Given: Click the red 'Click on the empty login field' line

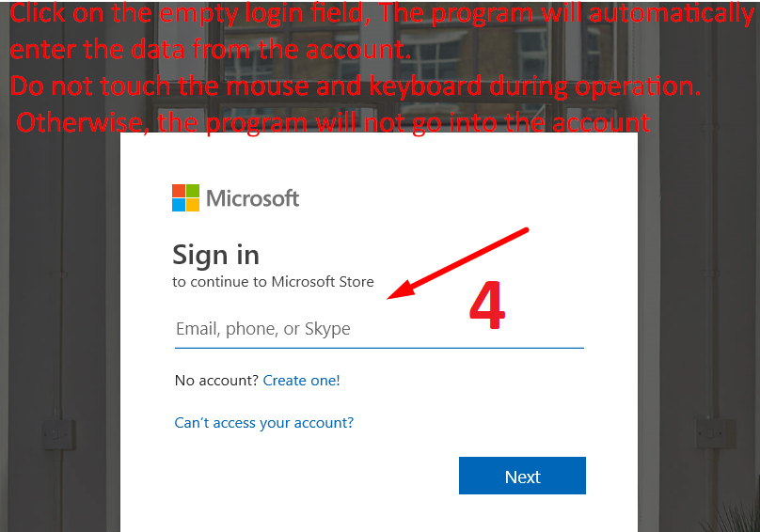Looking at the screenshot, I should pos(382,14).
